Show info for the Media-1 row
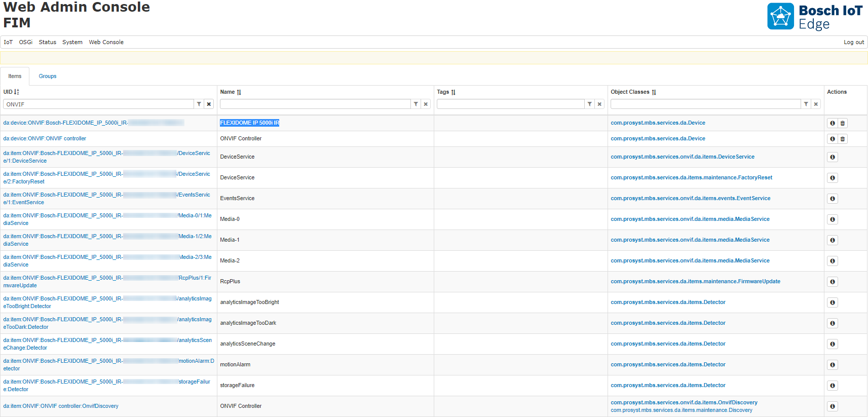 [832, 240]
